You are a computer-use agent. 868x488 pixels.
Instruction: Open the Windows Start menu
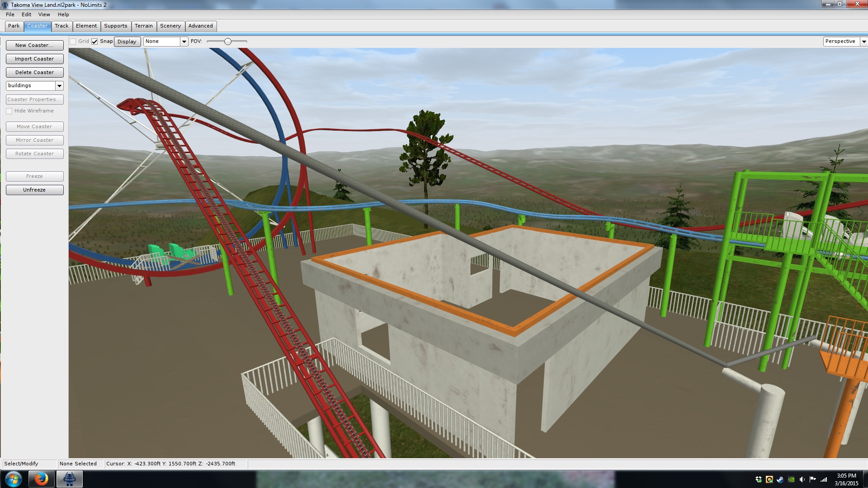(13, 479)
